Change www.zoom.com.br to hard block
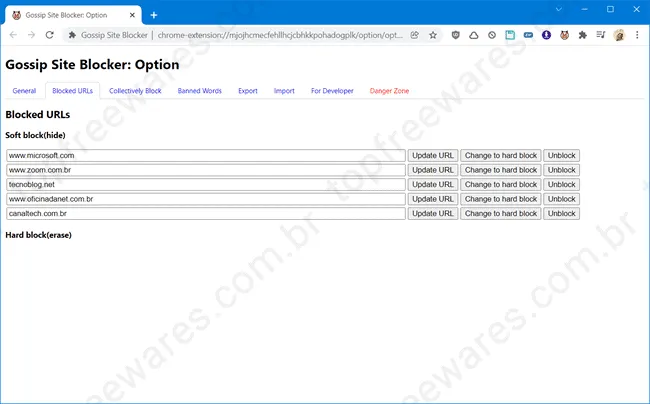This screenshot has height=404, width=650. [x=501, y=170]
